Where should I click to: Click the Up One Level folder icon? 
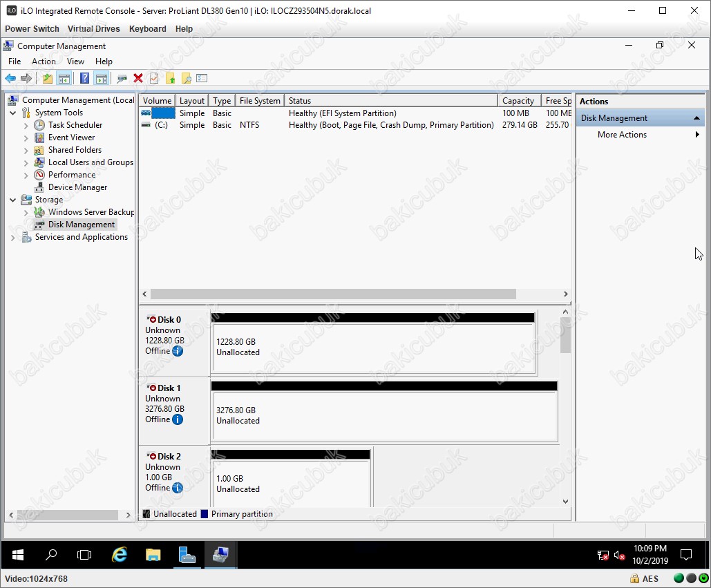coord(48,79)
